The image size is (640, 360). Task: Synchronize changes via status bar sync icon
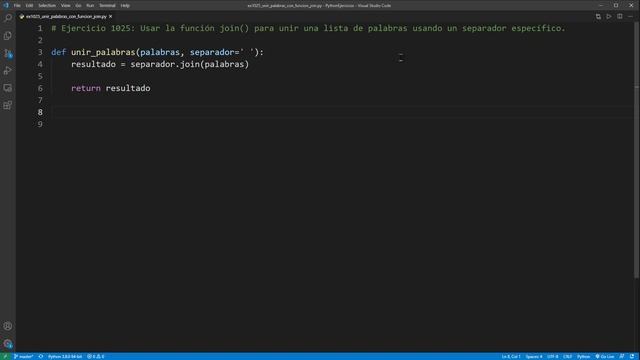pyautogui.click(x=41, y=356)
